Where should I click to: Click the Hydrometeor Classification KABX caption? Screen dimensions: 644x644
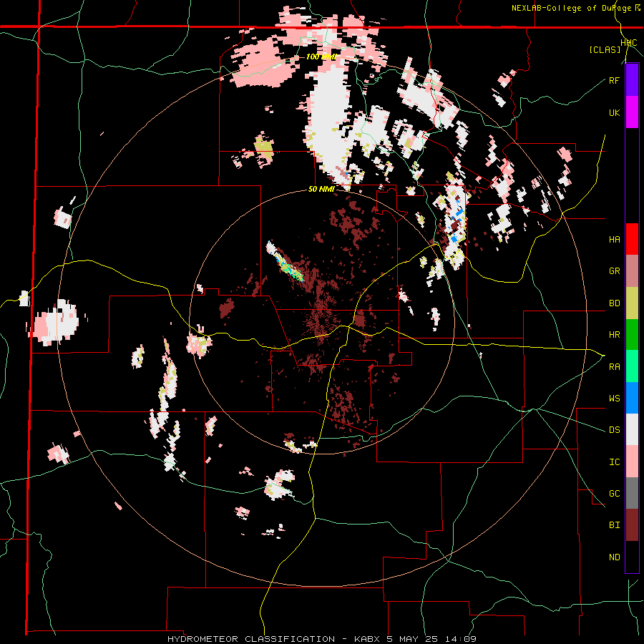(321, 639)
